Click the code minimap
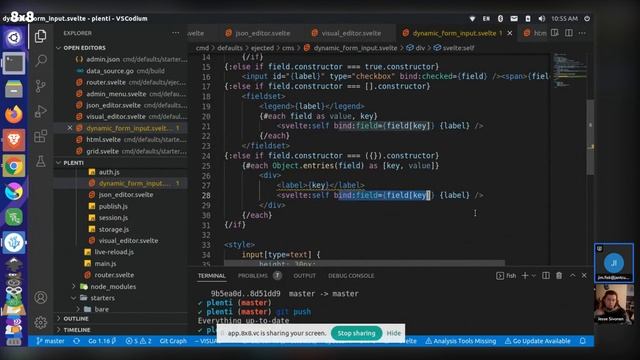Viewport: 640px width, 360px height. click(x=569, y=71)
